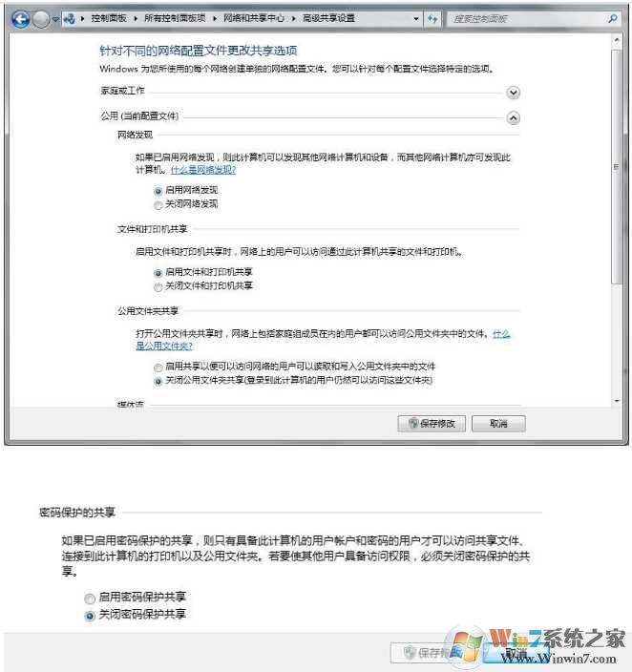The width and height of the screenshot is (632, 672).
Task: Click the Back navigation arrow
Action: pyautogui.click(x=21, y=19)
